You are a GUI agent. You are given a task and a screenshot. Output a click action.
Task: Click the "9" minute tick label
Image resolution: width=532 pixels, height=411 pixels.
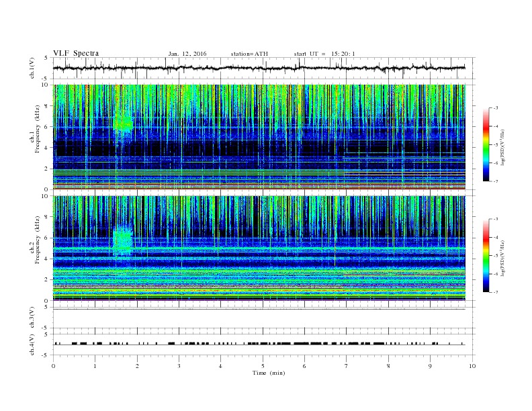click(430, 366)
